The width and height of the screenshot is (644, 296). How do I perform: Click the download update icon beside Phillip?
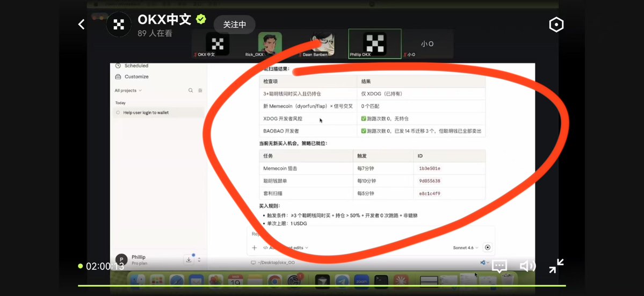(x=189, y=259)
